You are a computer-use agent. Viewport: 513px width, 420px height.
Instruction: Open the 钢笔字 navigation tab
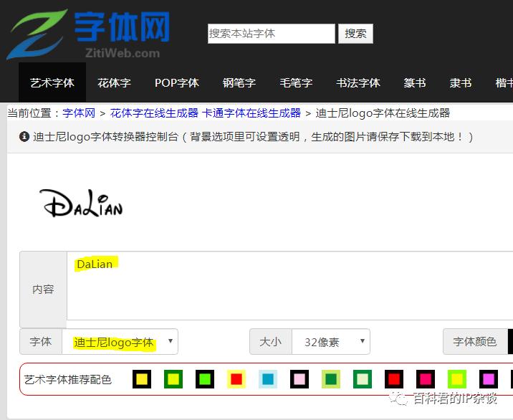pyautogui.click(x=239, y=82)
